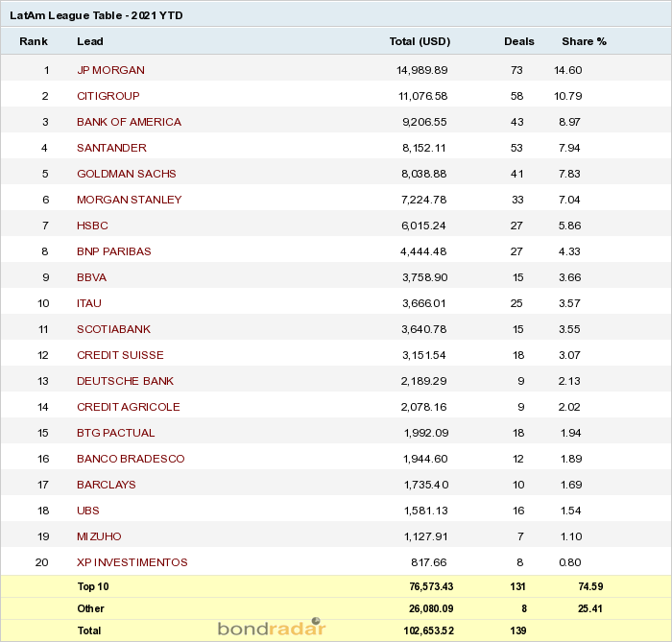Open the JP MORGAN lead link
The image size is (672, 642).
click(110, 70)
